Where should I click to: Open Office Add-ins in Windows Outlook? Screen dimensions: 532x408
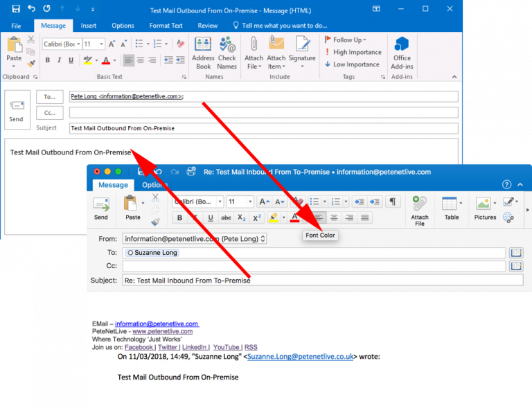pyautogui.click(x=402, y=53)
